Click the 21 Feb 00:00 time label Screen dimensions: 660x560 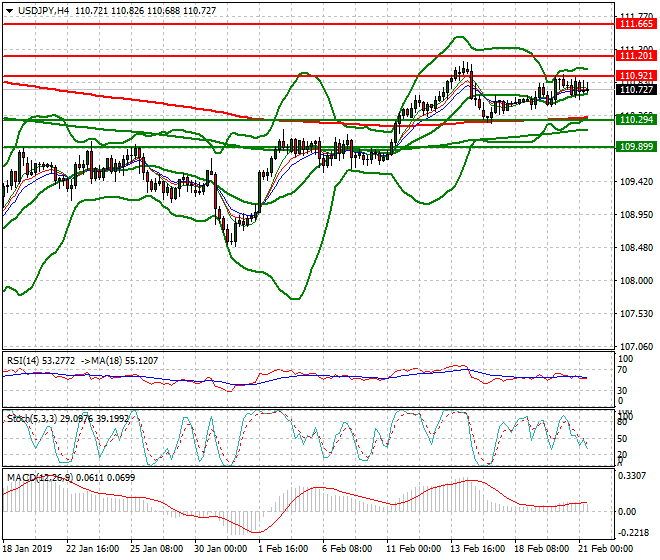point(606,549)
